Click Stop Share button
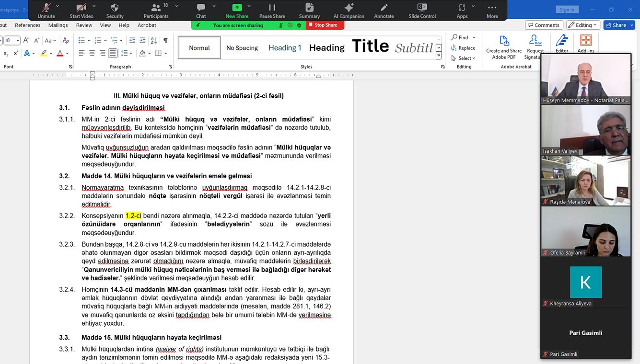The width and height of the screenshot is (640, 364). click(x=325, y=25)
